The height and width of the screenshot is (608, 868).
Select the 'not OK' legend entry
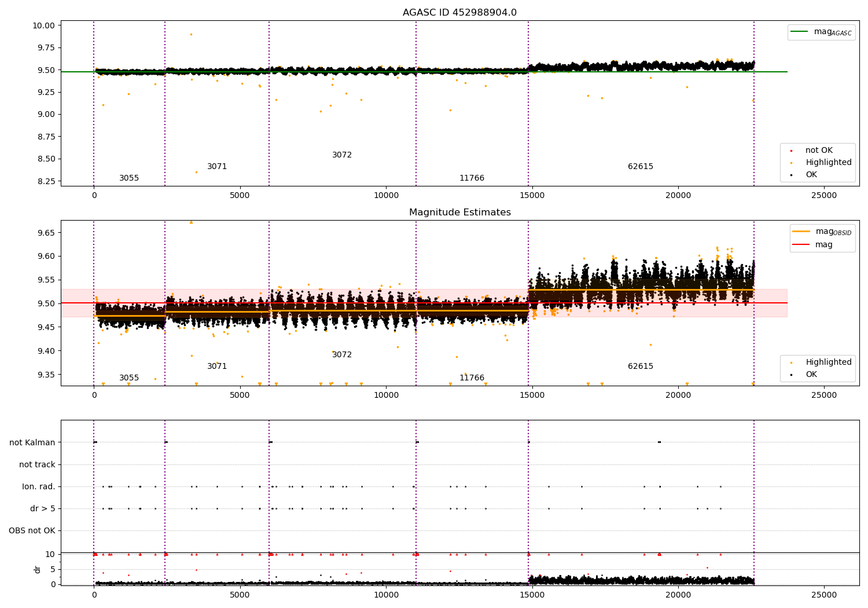click(819, 151)
